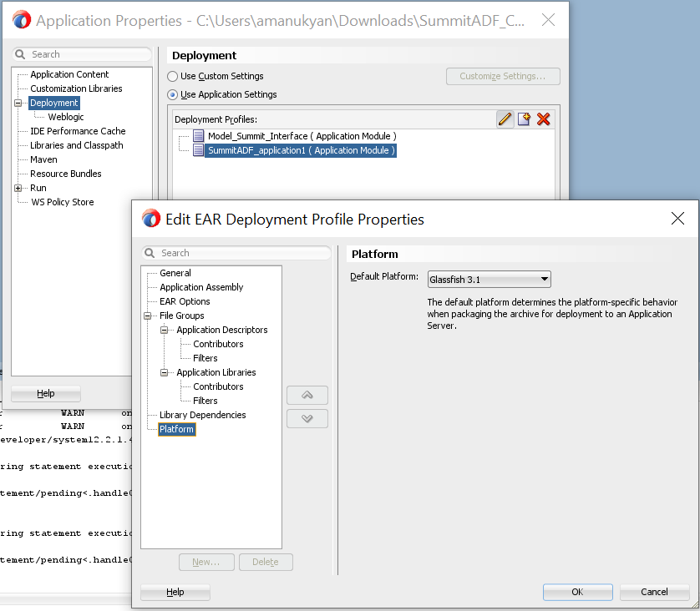Click the pencil edit deployment profile icon
Viewport: 700px width, 611px height.
[505, 119]
